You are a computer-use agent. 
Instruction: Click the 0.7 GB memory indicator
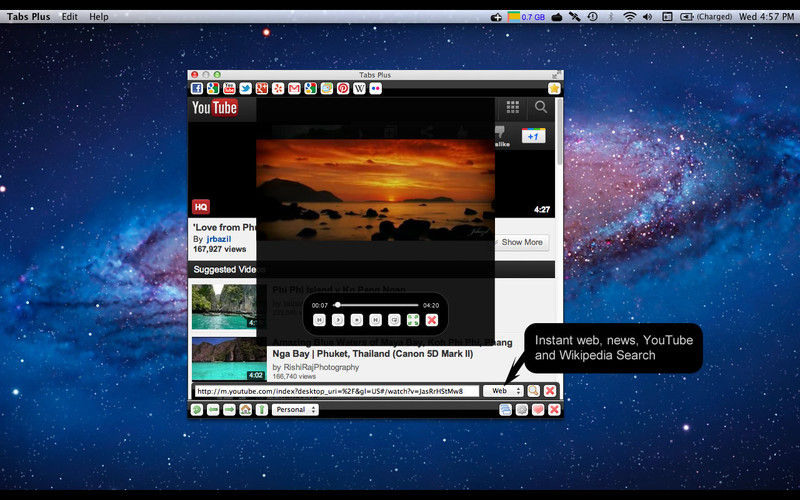(x=527, y=17)
